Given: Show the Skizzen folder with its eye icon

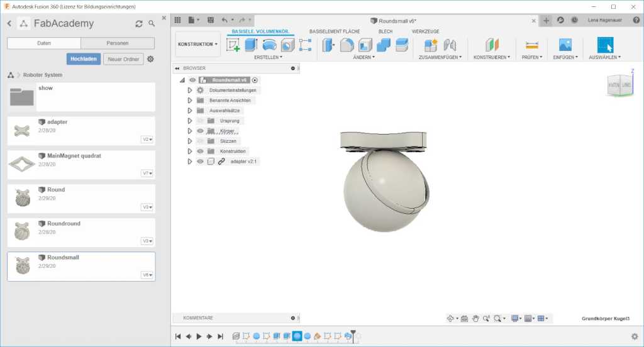Looking at the screenshot, I should (x=200, y=141).
